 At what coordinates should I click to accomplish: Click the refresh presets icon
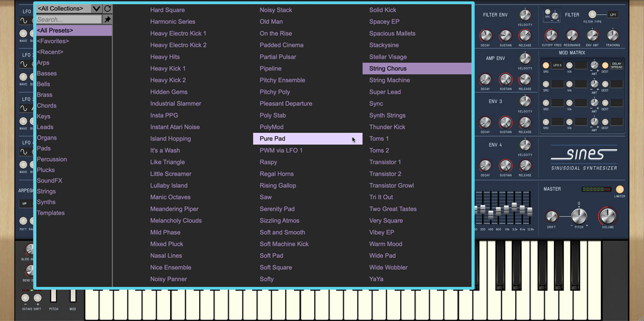107,8
